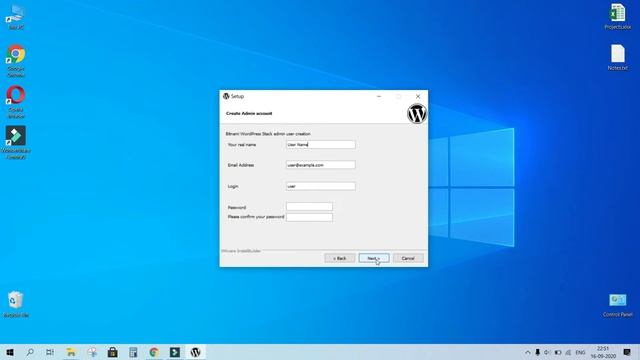Select Notes.txt file on desktop

pyautogui.click(x=618, y=57)
